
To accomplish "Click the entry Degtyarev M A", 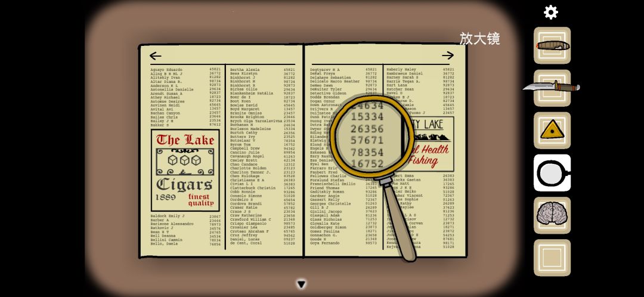I will coord(324,70).
